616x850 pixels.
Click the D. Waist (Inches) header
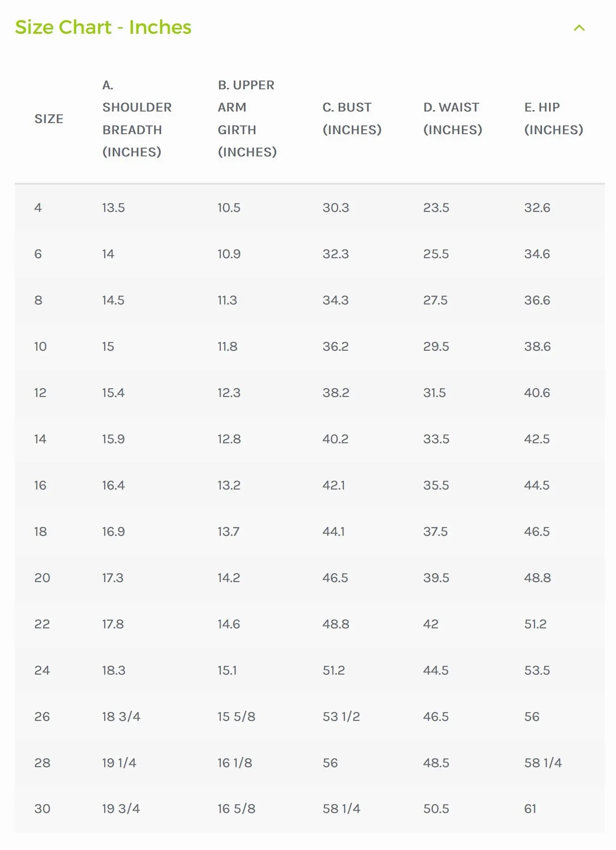[453, 118]
